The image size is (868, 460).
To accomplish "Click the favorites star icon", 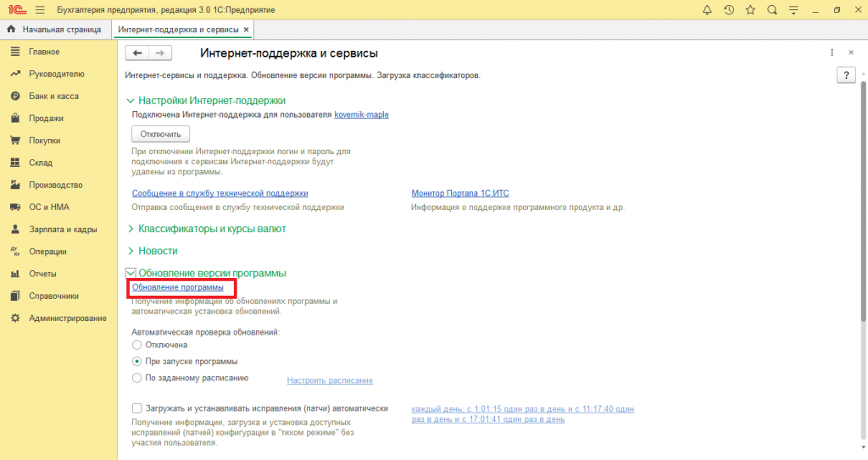I will click(x=750, y=10).
